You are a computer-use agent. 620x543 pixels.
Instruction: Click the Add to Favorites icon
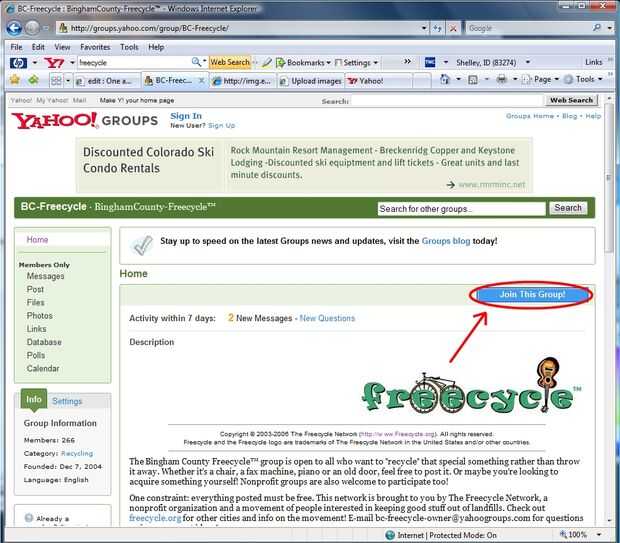(34, 80)
